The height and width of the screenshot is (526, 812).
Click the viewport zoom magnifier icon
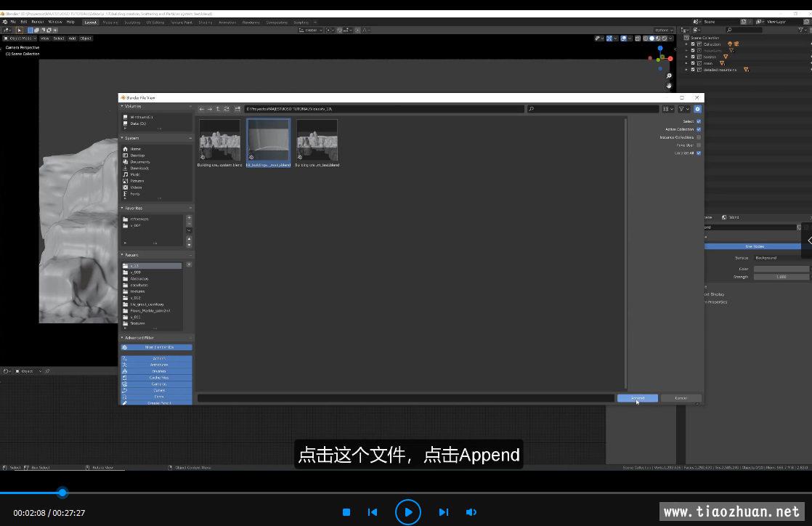click(x=668, y=76)
